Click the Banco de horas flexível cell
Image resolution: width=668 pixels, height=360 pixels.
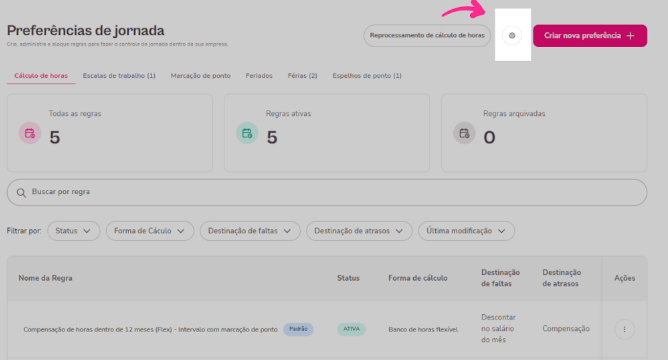tap(423, 329)
